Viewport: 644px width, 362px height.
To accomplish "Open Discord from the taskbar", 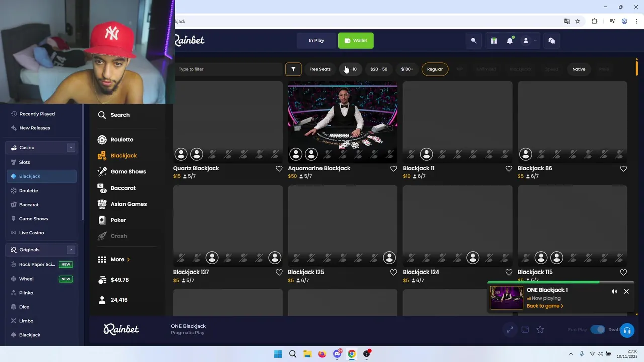I will point(337,354).
